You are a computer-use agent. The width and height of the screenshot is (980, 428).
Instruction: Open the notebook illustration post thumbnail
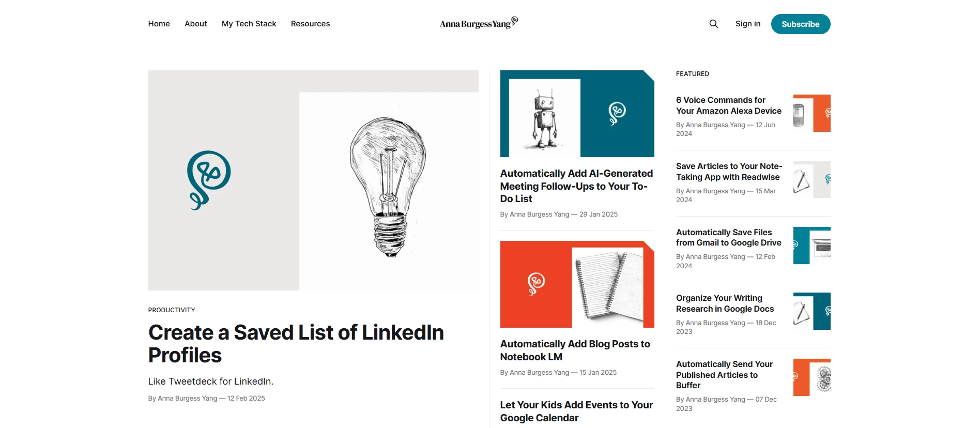tap(577, 284)
